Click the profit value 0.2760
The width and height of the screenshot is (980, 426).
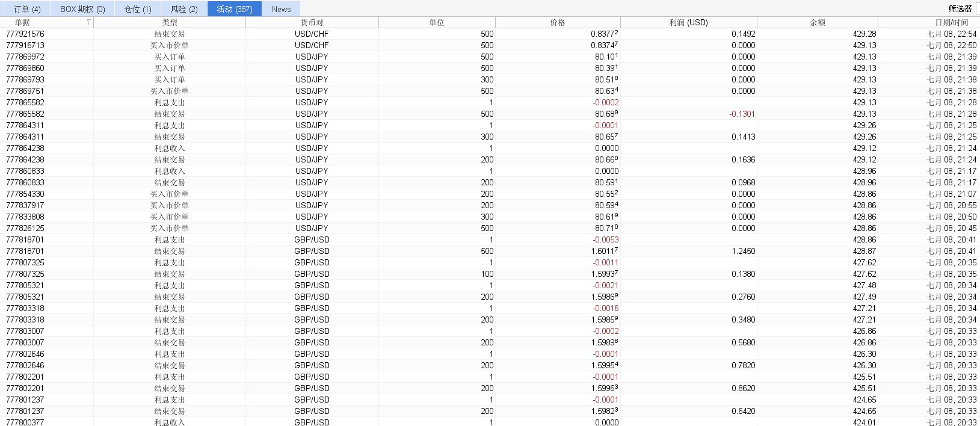[x=743, y=297]
